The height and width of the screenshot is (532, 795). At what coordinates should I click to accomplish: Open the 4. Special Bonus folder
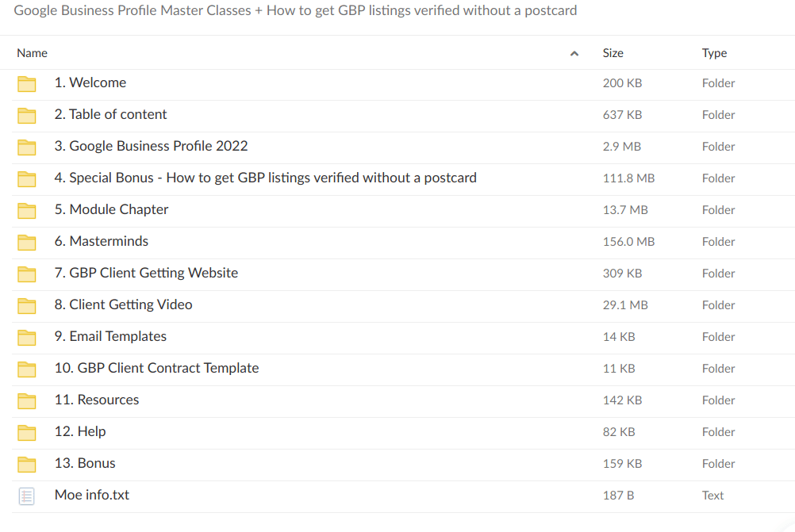265,178
